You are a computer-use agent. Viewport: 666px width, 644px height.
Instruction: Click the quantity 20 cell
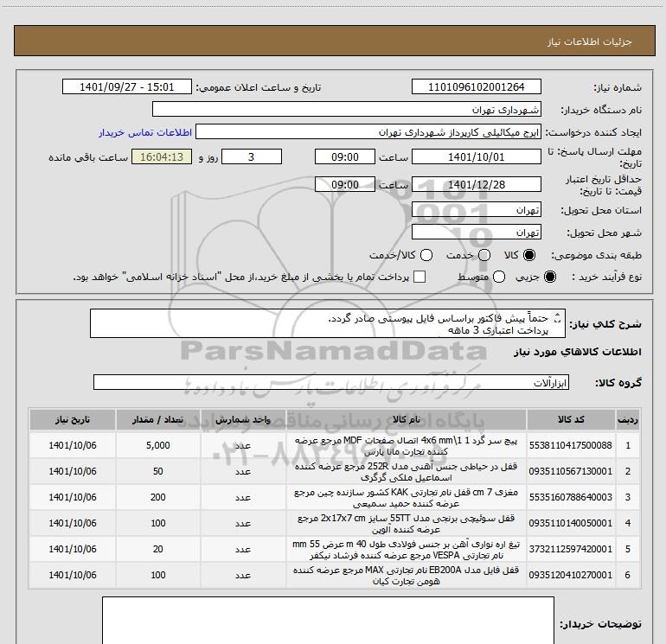click(x=158, y=549)
